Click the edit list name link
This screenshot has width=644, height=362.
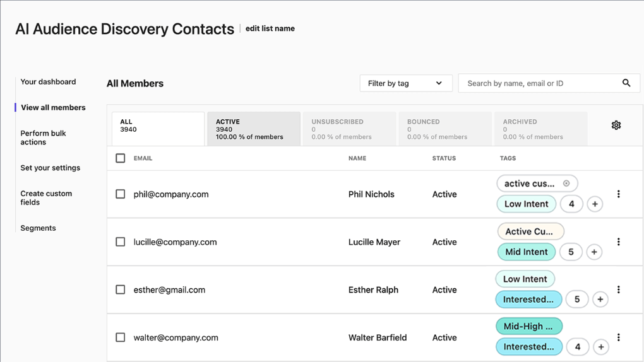pyautogui.click(x=270, y=28)
